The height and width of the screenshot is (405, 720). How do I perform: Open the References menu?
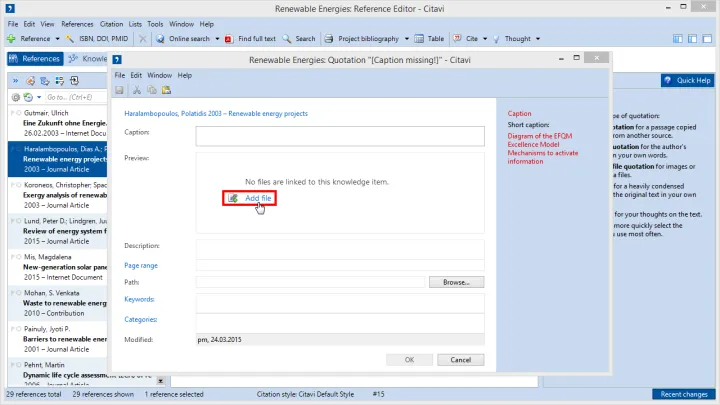77,24
